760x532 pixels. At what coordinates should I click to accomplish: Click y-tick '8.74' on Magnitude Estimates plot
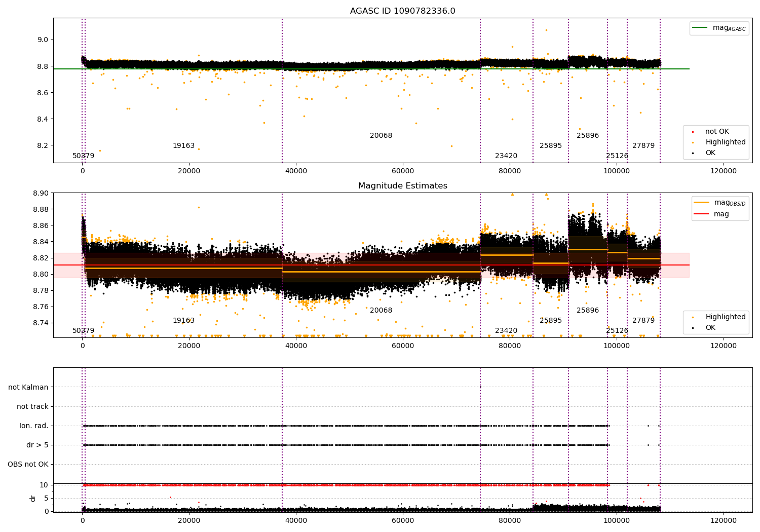pos(41,323)
